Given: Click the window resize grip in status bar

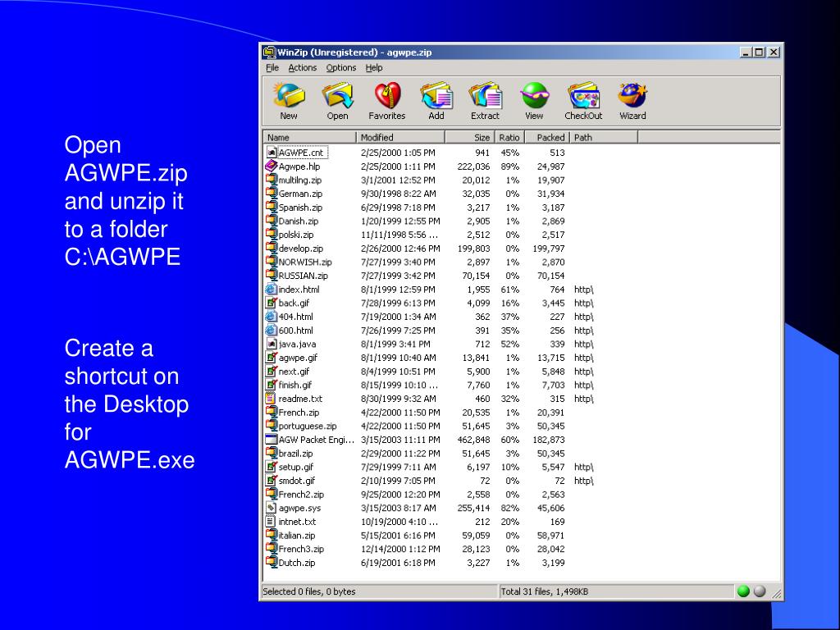Looking at the screenshot, I should pos(776,593).
